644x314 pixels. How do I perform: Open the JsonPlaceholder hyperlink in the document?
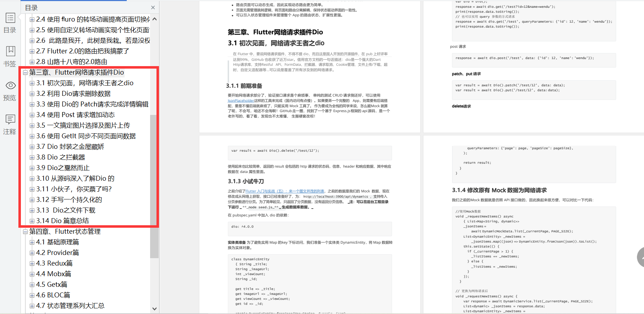tap(241, 101)
